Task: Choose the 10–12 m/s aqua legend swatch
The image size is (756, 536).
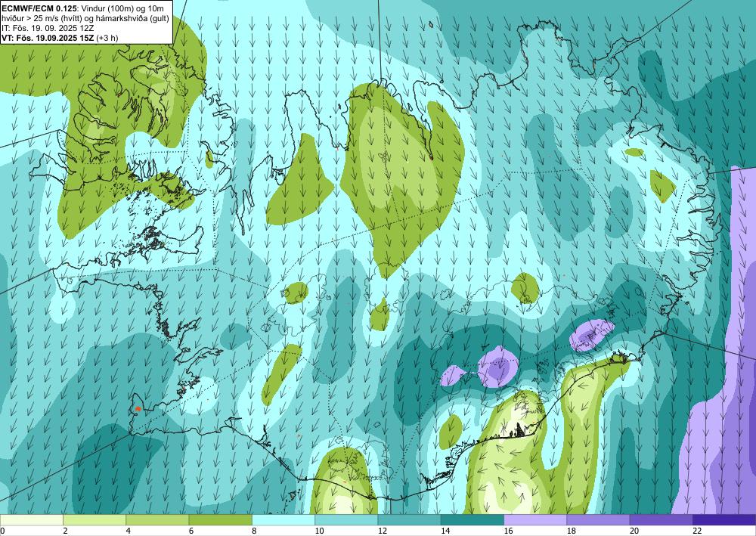Action: tap(346, 520)
